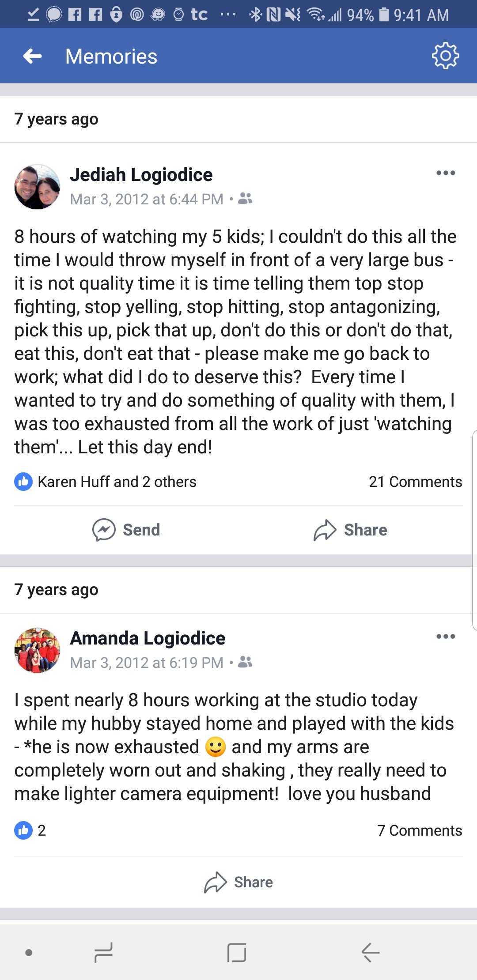Share Amanda Logiodice's post
The width and height of the screenshot is (477, 980).
238,882
